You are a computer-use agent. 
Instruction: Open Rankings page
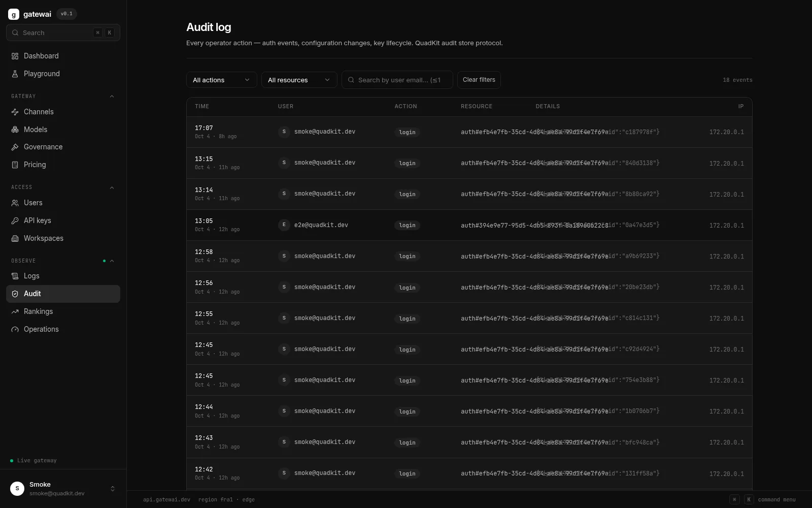(63, 311)
